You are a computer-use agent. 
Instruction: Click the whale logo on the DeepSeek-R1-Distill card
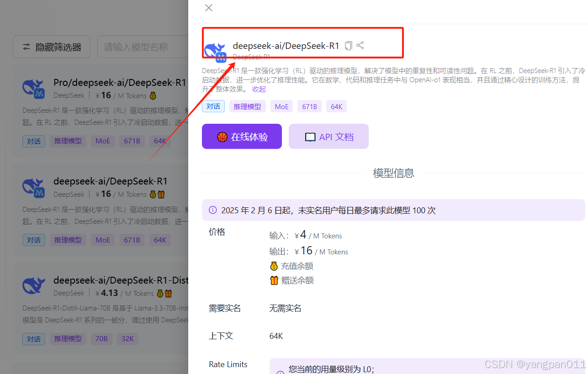[33, 285]
